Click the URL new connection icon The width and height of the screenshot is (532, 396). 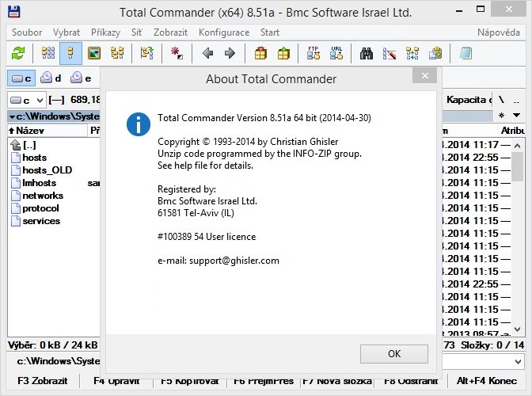pos(336,53)
